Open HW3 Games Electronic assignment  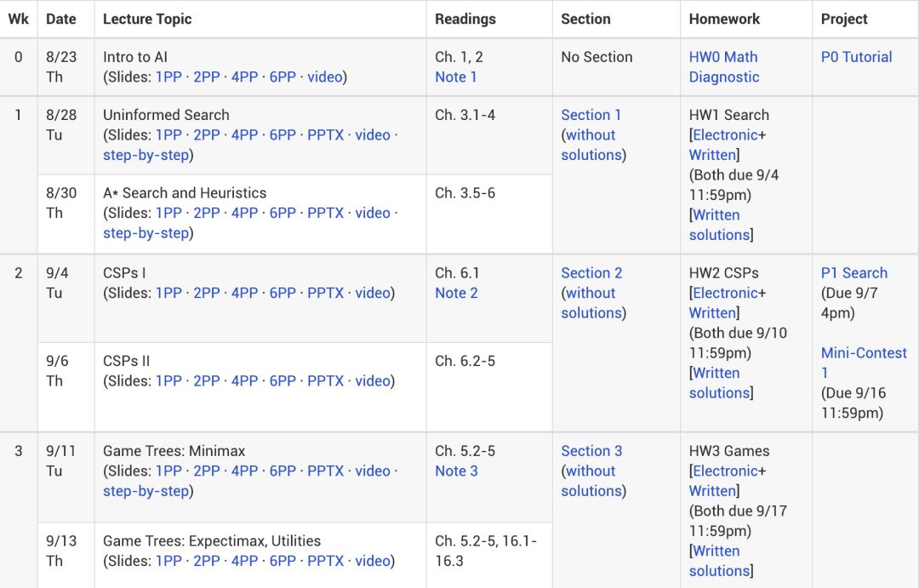tap(725, 471)
